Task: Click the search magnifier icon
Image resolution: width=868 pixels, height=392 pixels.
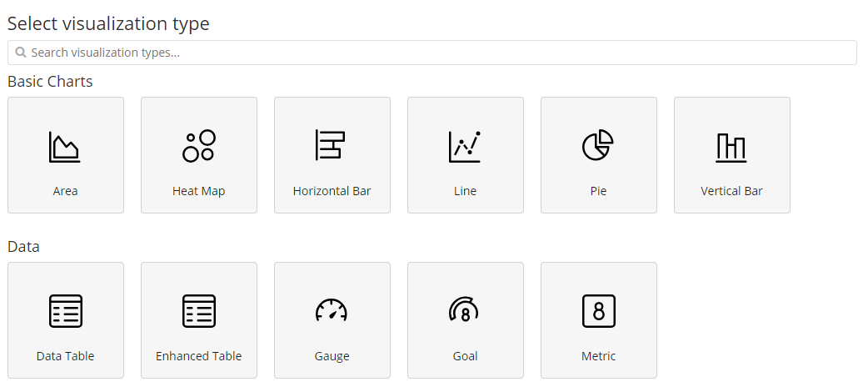Action: click(21, 53)
